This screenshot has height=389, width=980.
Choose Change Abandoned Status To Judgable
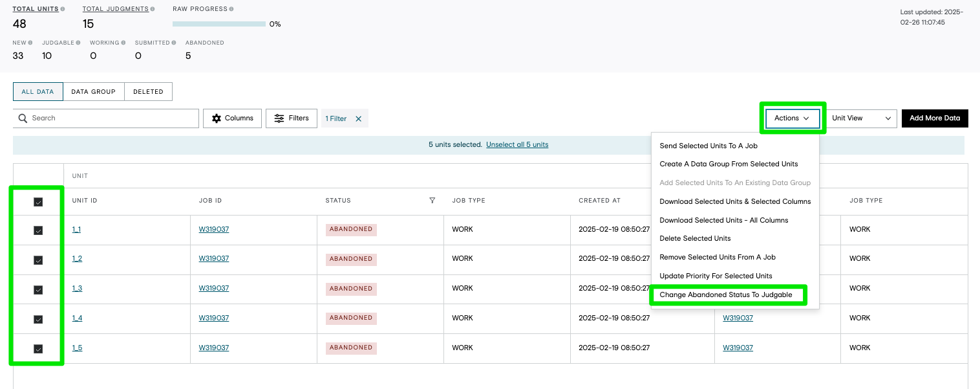735,295
